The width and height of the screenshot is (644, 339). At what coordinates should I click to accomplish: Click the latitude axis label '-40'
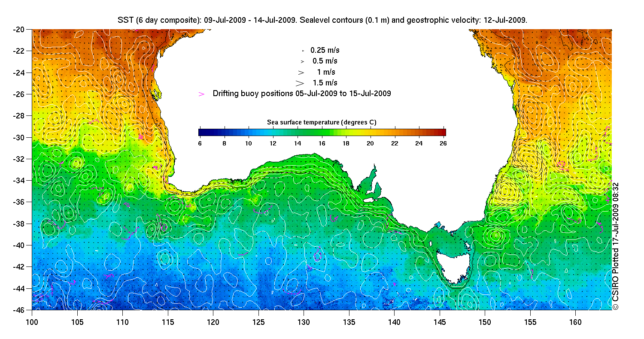click(x=19, y=245)
